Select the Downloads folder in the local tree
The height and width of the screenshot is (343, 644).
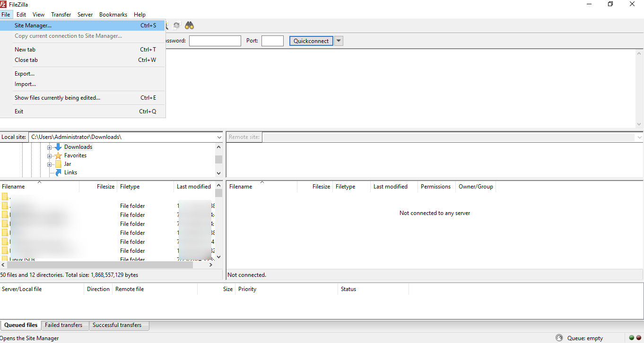click(x=78, y=147)
